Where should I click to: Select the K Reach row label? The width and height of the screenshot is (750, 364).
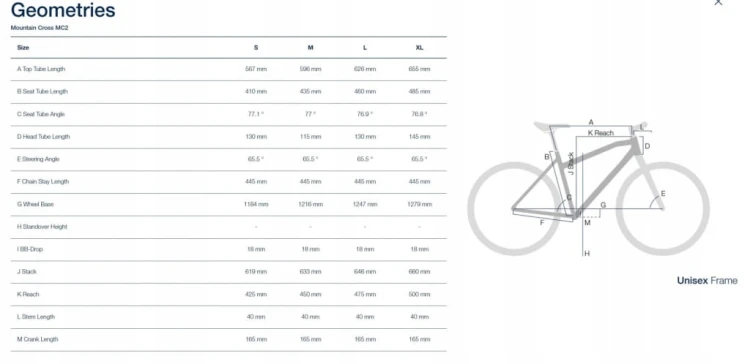28,294
